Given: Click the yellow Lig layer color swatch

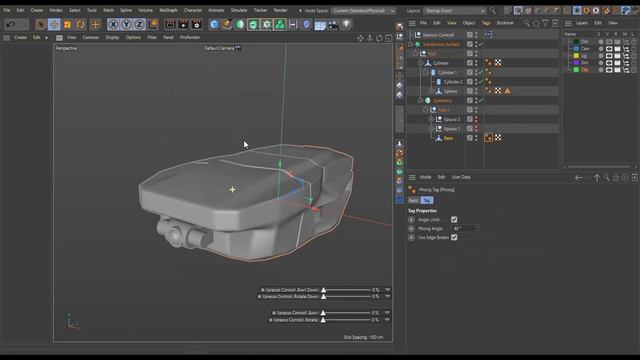Looking at the screenshot, I should [576, 56].
